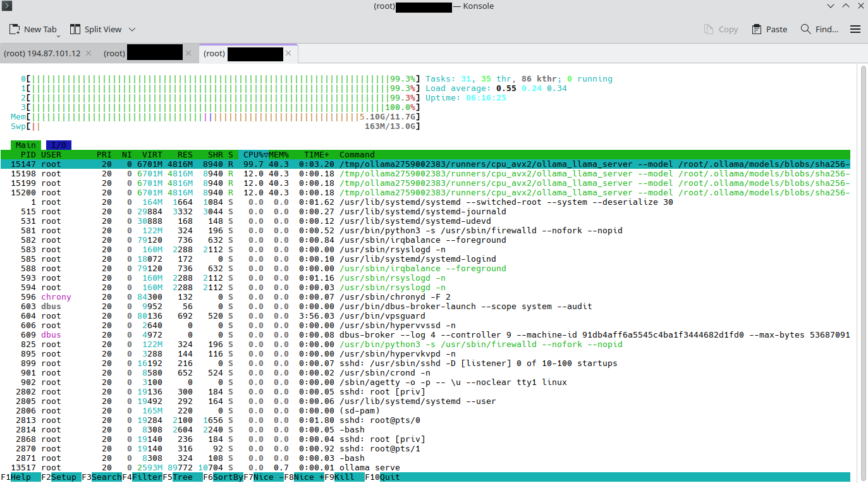Viewport: 868px width, 483px height.
Task: Open the Konsole hamburger menu
Action: point(855,29)
